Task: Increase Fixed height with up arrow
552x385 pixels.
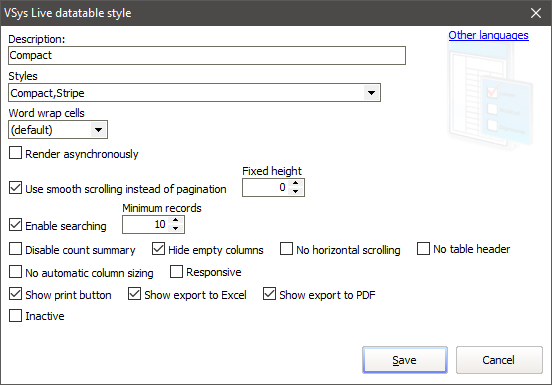Action: pyautogui.click(x=295, y=183)
